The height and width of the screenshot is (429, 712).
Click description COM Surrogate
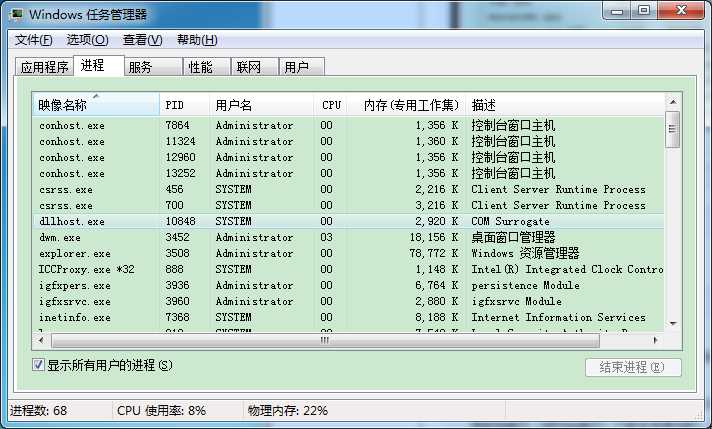click(510, 221)
